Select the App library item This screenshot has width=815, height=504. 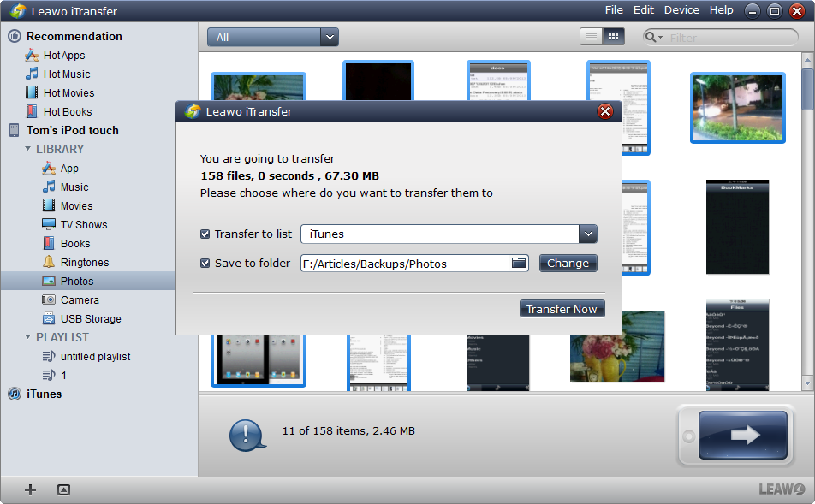tap(69, 169)
